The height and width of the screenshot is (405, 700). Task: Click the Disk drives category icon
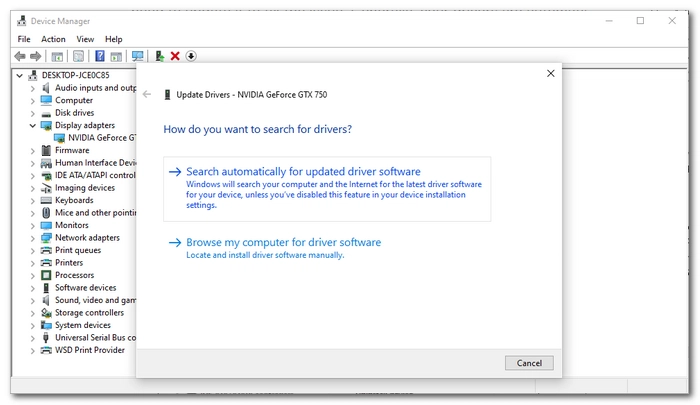[x=46, y=113]
